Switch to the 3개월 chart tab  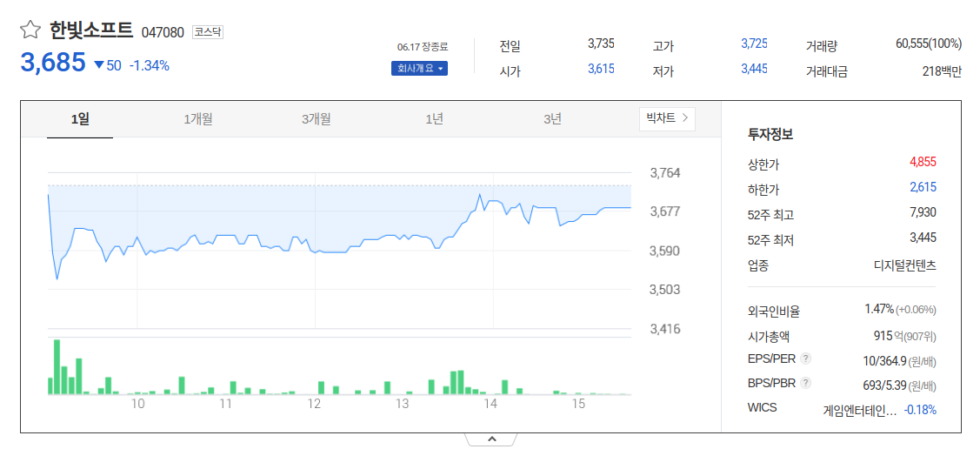point(317,119)
